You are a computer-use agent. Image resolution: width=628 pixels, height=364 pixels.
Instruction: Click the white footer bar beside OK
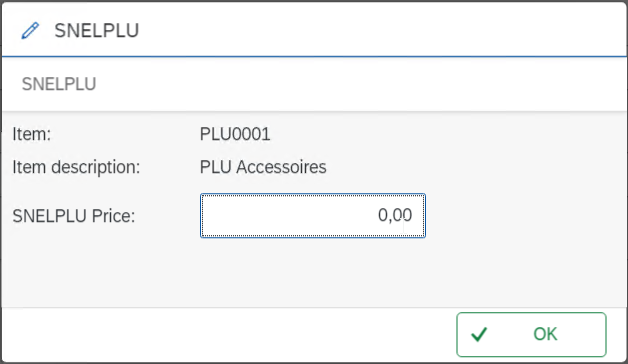(228, 334)
